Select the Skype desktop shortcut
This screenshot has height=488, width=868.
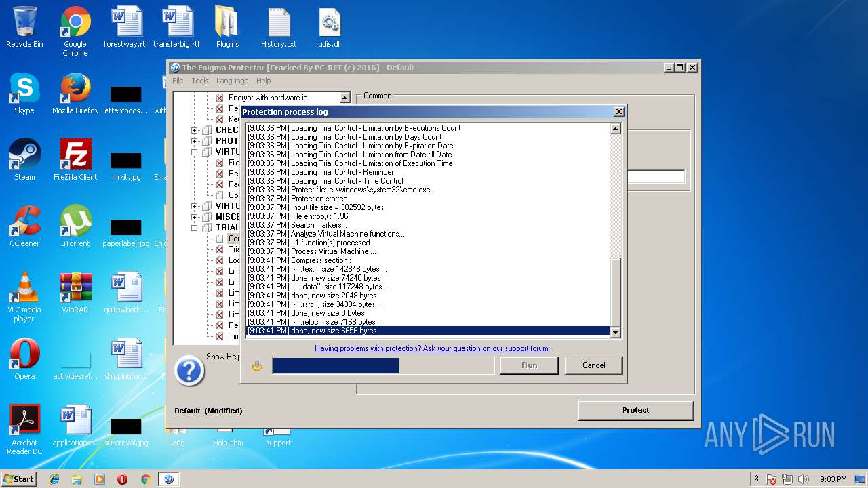coord(24,94)
